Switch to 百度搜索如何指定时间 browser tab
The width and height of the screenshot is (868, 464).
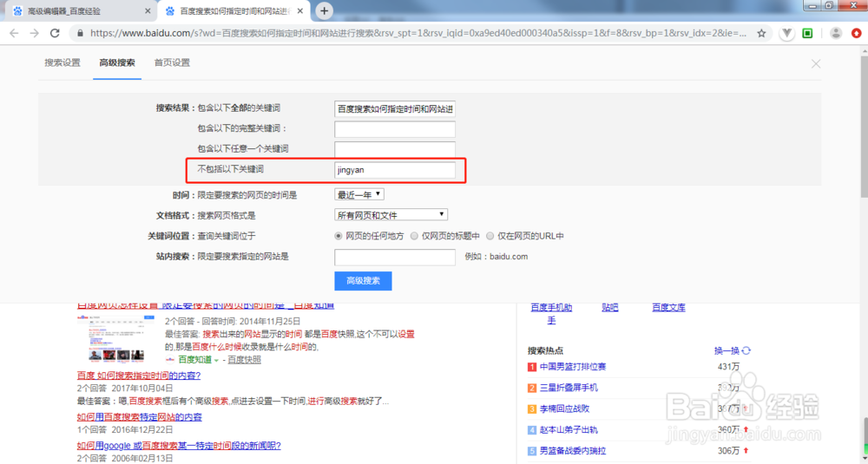(233, 11)
